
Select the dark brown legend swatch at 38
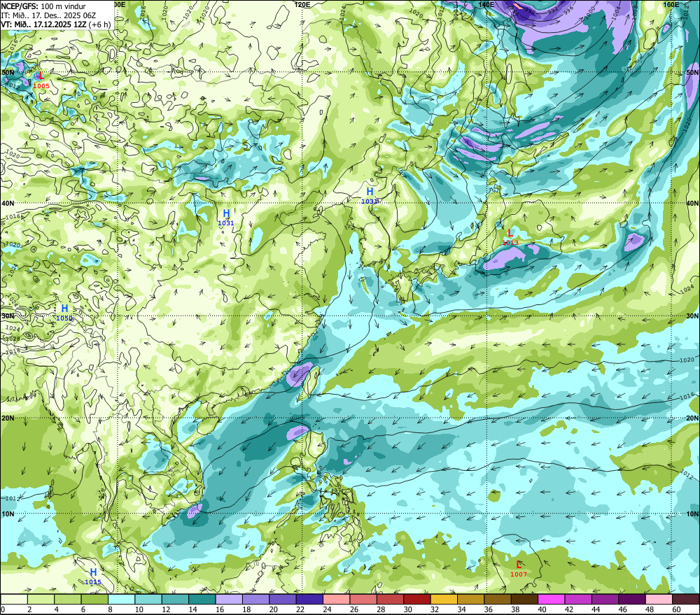[x=524, y=599]
